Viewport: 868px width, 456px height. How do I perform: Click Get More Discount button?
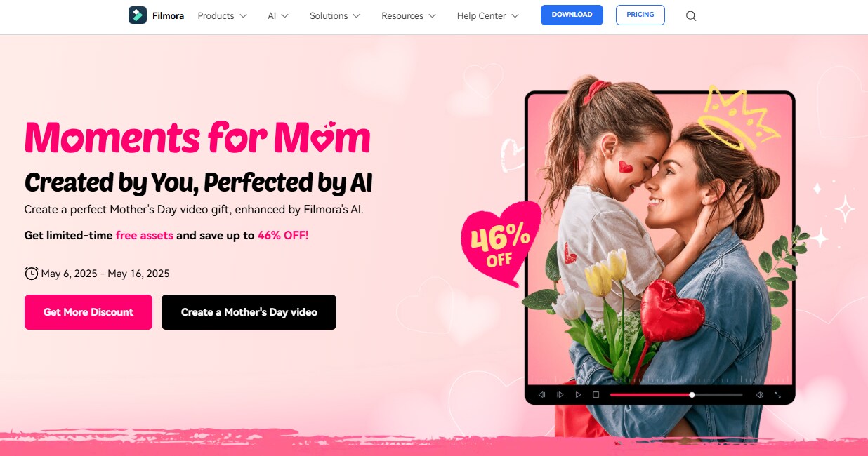point(88,312)
